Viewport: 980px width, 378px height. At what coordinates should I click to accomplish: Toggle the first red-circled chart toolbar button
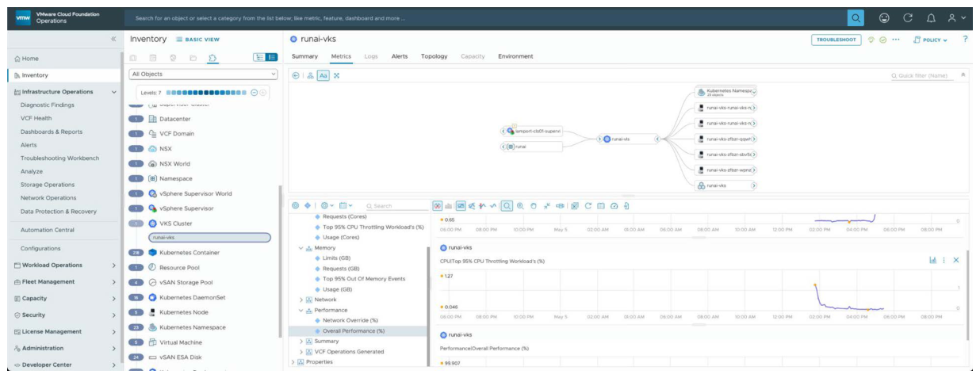[x=437, y=205]
